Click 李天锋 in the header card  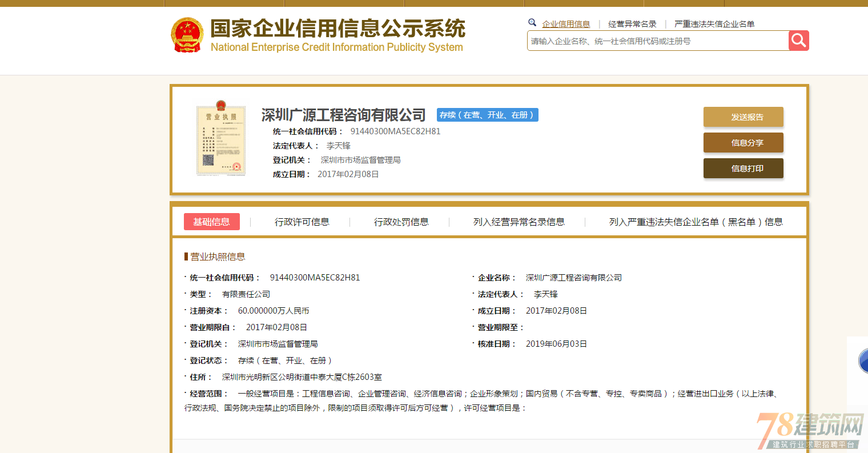339,146
